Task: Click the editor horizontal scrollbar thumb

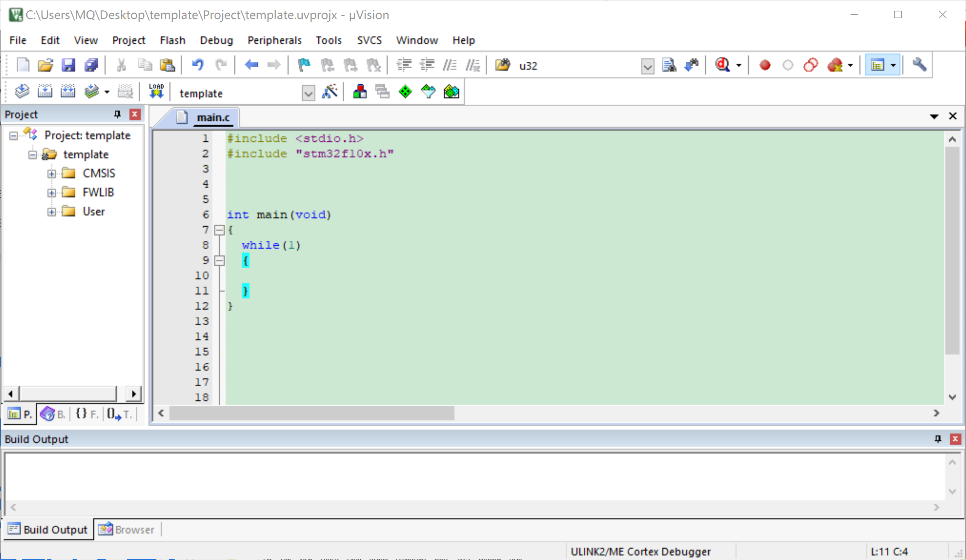Action: (311, 413)
